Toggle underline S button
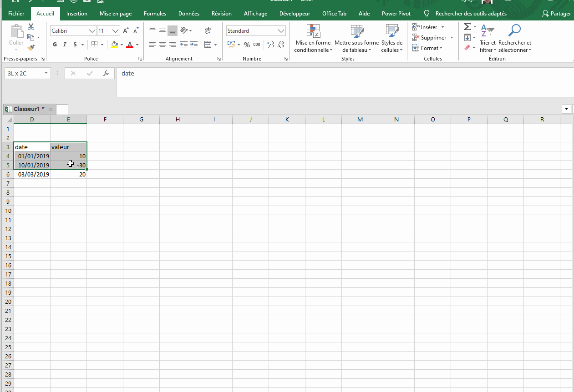Image resolution: width=574 pixels, height=392 pixels. (x=75, y=45)
